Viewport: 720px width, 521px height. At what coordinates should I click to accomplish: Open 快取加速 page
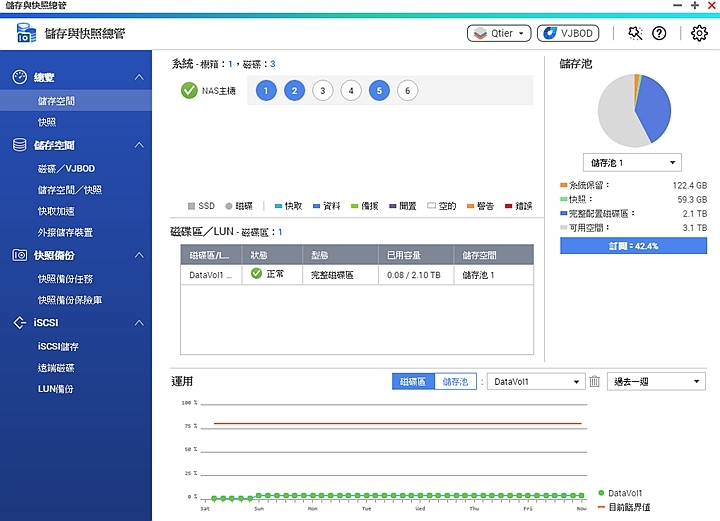pyautogui.click(x=56, y=211)
